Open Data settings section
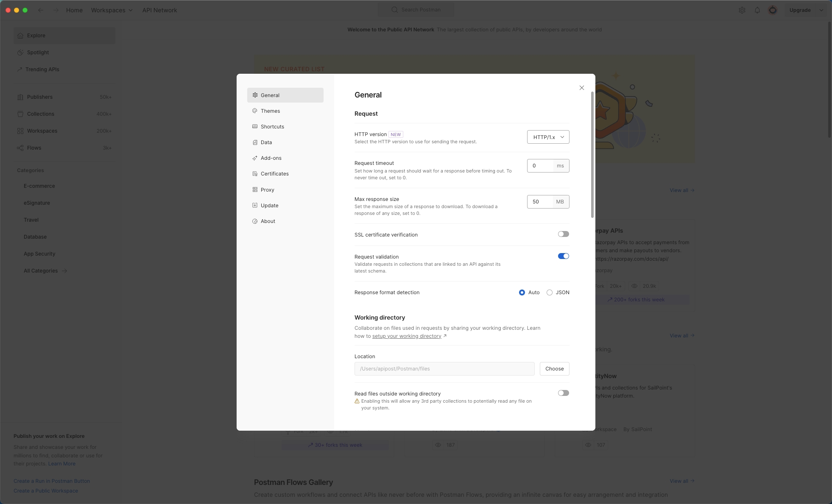 tap(285, 142)
